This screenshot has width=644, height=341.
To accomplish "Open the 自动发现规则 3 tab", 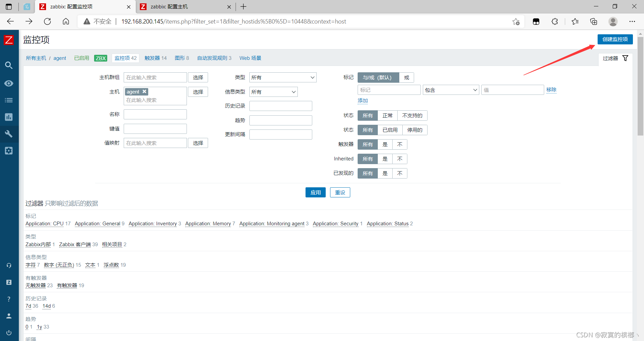I will (x=214, y=58).
